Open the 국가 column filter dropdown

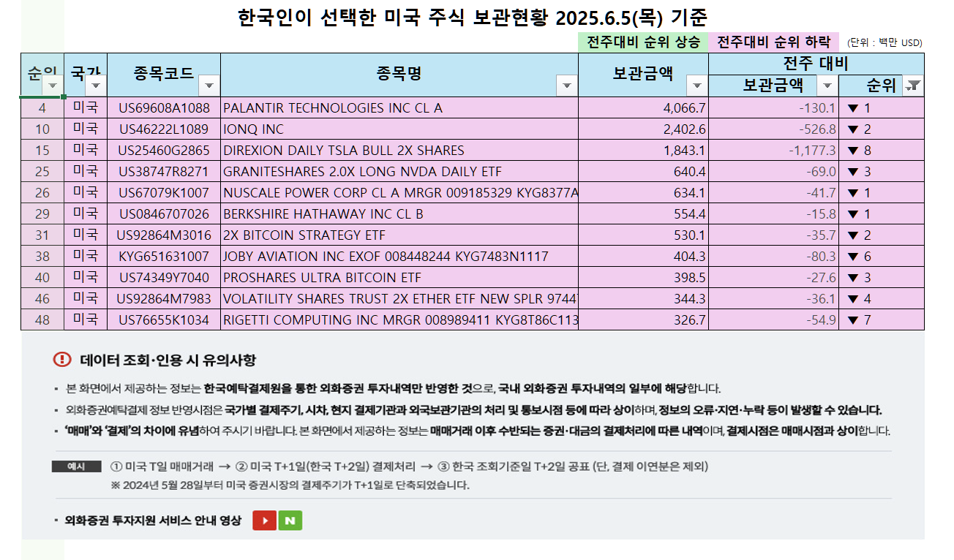pyautogui.click(x=96, y=86)
